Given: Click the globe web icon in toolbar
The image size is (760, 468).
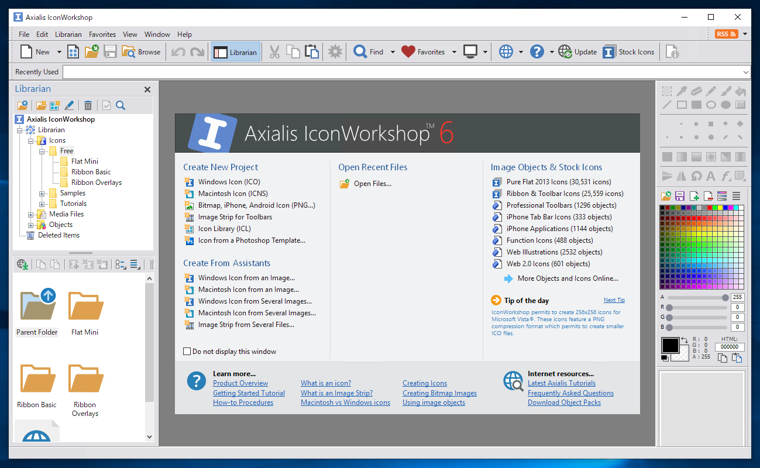Looking at the screenshot, I should pyautogui.click(x=506, y=52).
